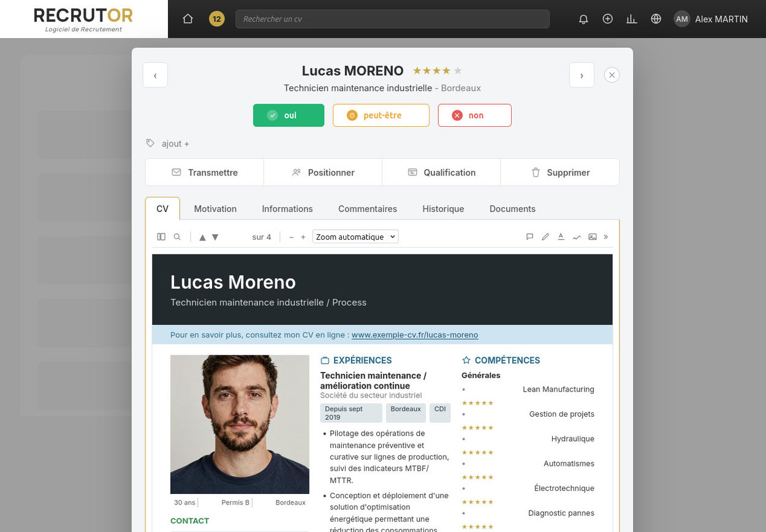Viewport: 766px width, 532px height.
Task: Click the page number field before sur 4
Action: (x=236, y=237)
